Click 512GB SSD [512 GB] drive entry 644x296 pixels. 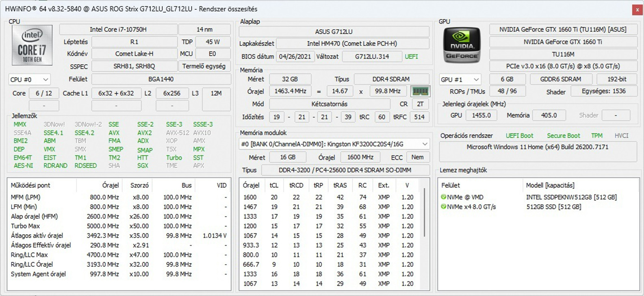[553, 207]
